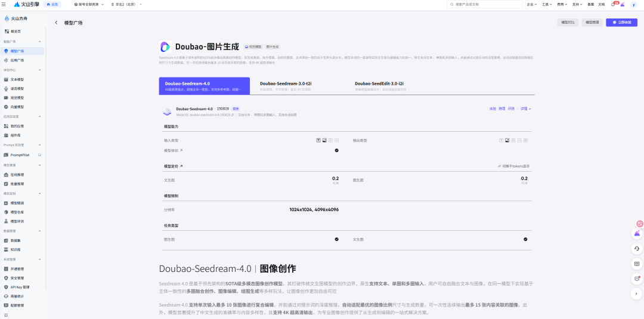This screenshot has width=644, height=319.
Task: Collapse the 模型推理 sidebar section
Action: (40, 165)
